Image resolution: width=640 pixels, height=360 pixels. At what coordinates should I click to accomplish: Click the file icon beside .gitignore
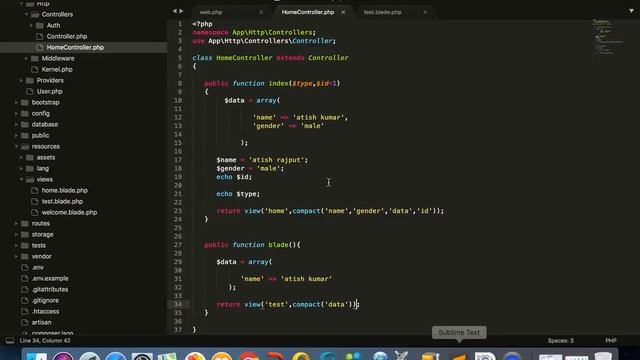[25, 301]
